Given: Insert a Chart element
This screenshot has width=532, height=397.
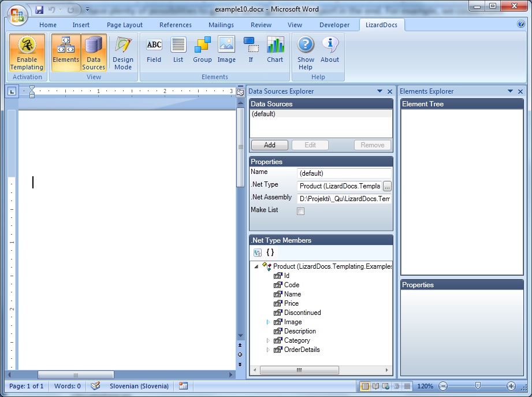Looking at the screenshot, I should pyautogui.click(x=275, y=50).
